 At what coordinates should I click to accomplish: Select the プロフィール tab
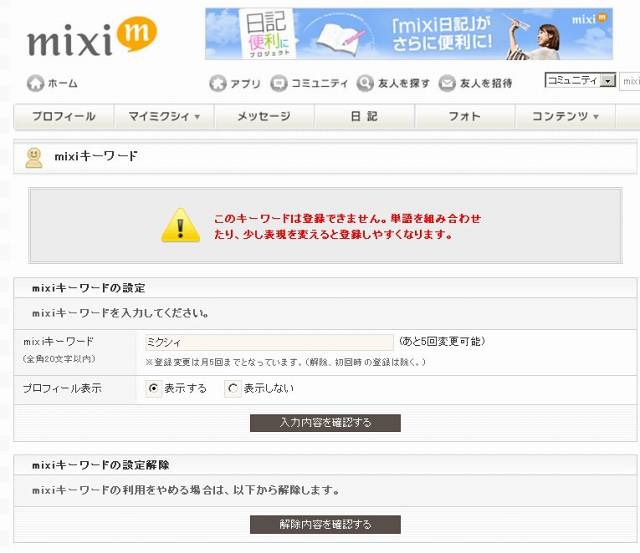(64, 117)
